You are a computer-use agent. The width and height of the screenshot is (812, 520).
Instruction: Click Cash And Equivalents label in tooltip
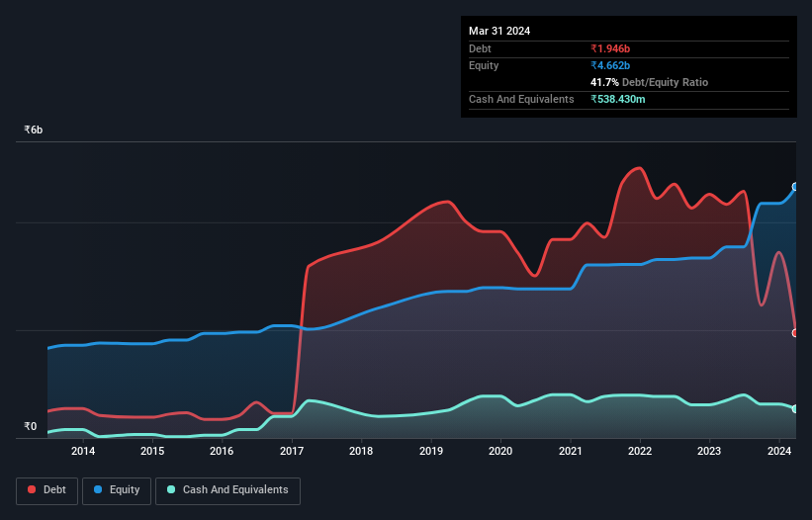[x=521, y=99]
